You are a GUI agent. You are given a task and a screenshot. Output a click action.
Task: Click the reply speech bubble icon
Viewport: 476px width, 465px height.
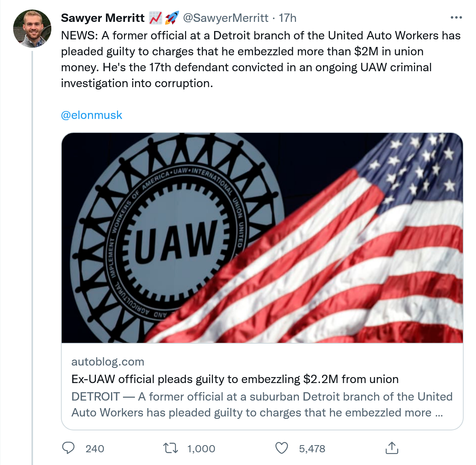(68, 448)
